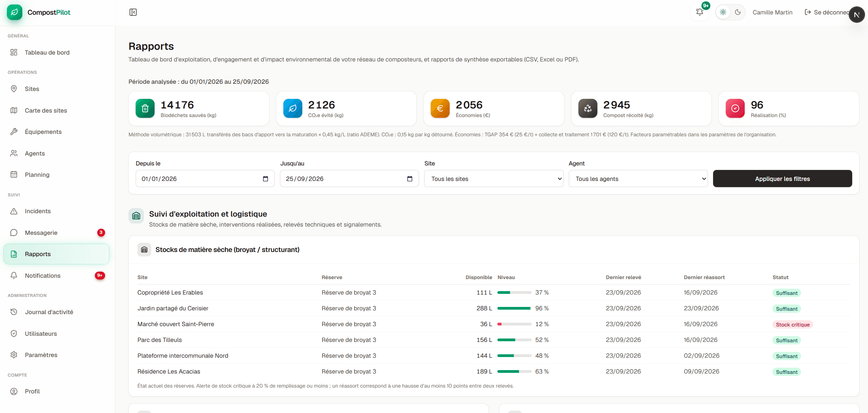
Task: Click the CompostPilot leaf logo
Action: (x=14, y=12)
